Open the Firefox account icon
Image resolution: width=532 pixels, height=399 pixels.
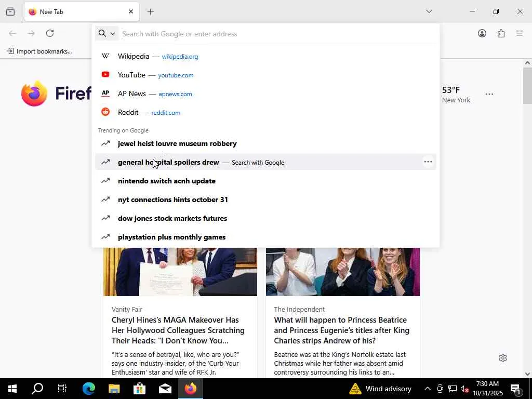482,33
